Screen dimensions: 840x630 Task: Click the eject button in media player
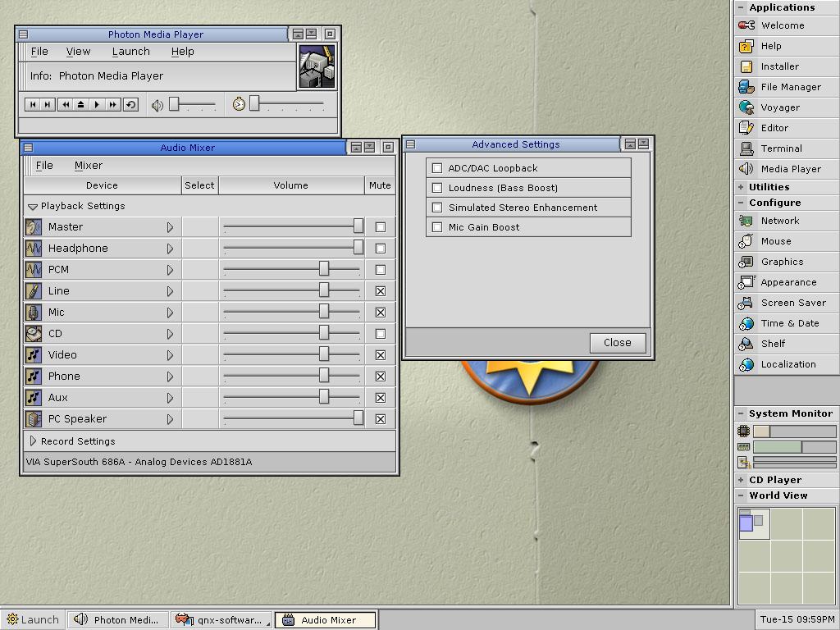click(80, 104)
